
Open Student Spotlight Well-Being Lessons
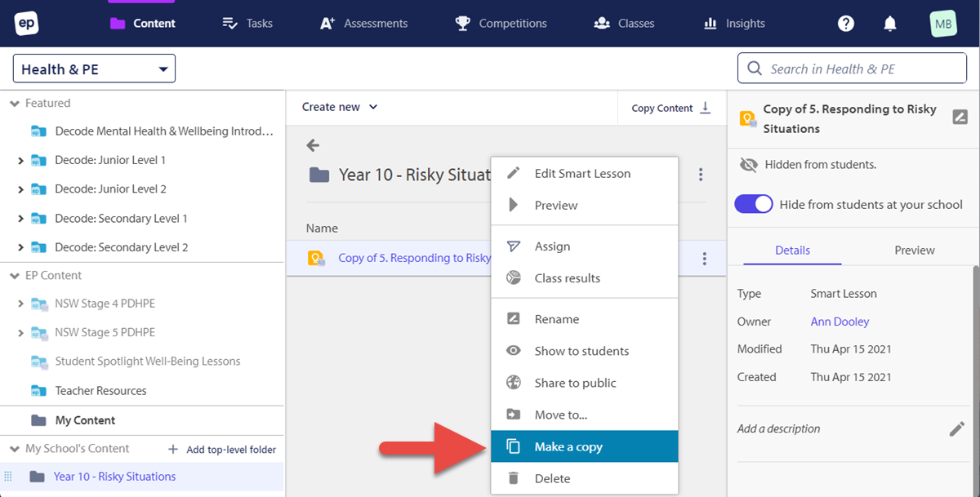pyautogui.click(x=147, y=362)
